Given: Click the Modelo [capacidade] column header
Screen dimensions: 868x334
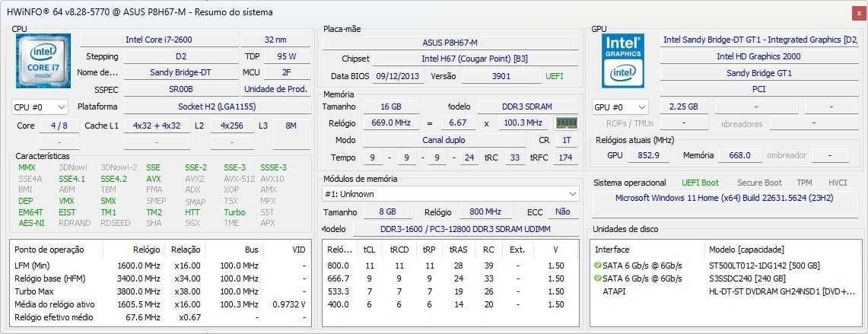Looking at the screenshot, I should [746, 250].
